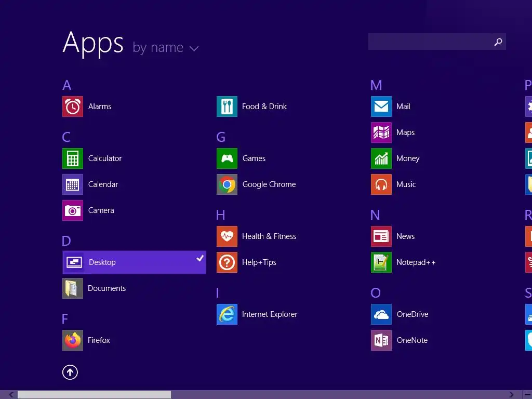Open Google Chrome icon
This screenshot has height=399, width=532.
click(x=227, y=184)
